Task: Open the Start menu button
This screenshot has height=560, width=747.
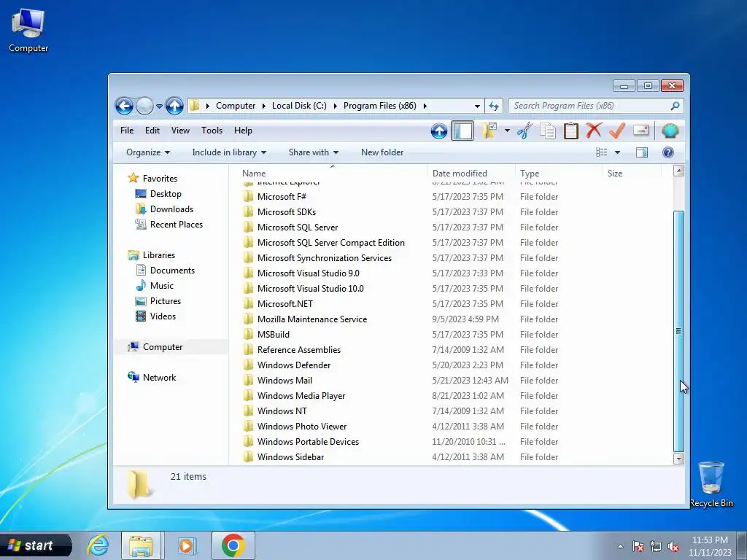Action: point(36,545)
